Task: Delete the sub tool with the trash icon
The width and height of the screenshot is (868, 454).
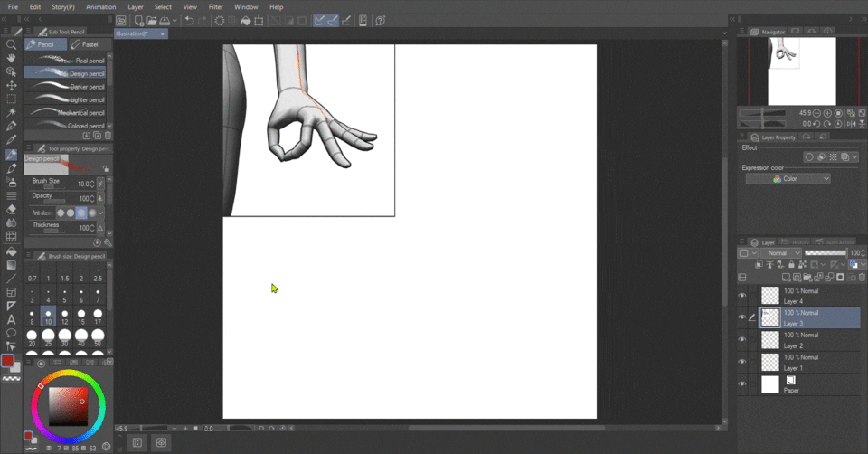Action: [x=108, y=136]
